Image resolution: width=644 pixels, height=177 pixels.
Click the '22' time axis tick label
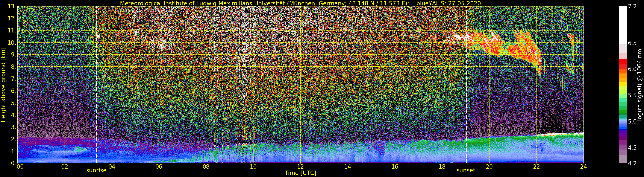(x=536, y=167)
